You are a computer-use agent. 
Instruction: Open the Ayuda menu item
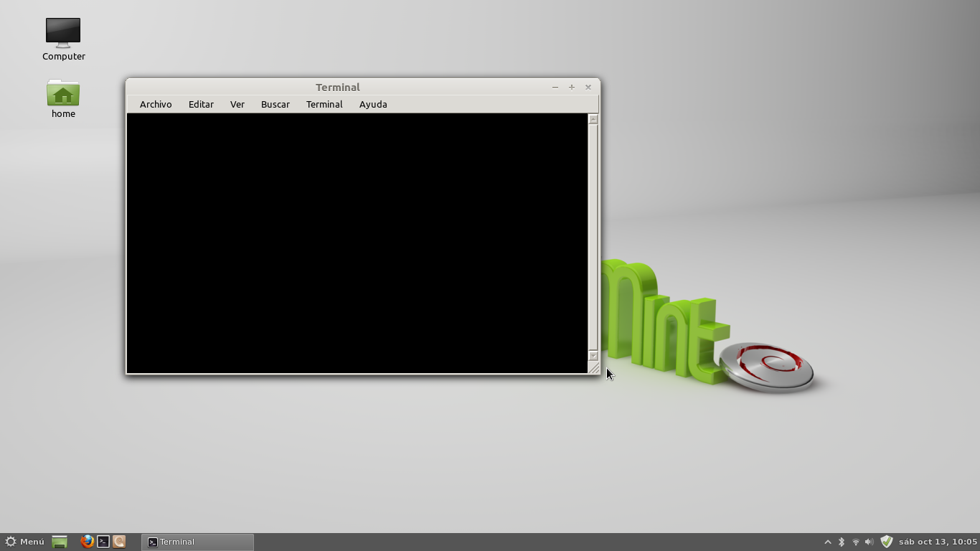click(x=372, y=104)
